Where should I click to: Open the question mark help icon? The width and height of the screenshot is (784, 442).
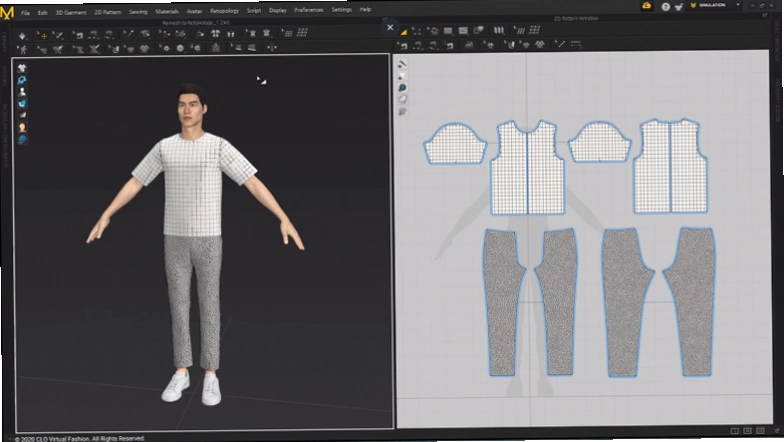click(666, 6)
